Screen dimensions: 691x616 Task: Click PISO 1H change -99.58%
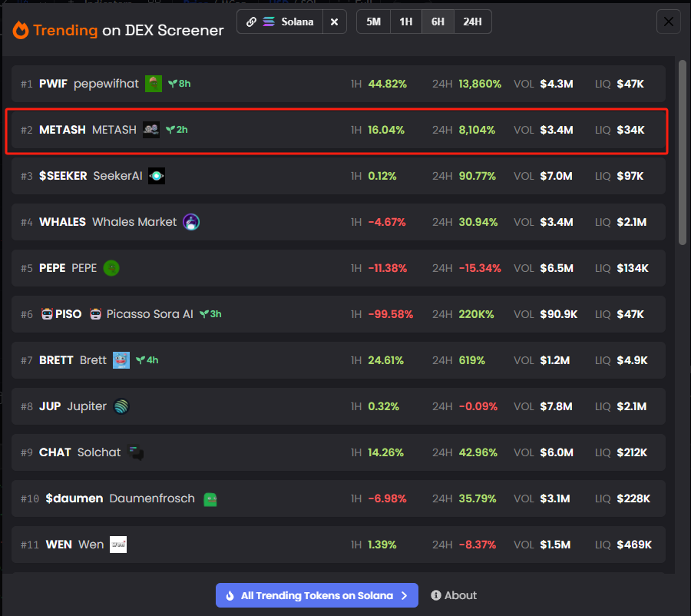tap(391, 314)
